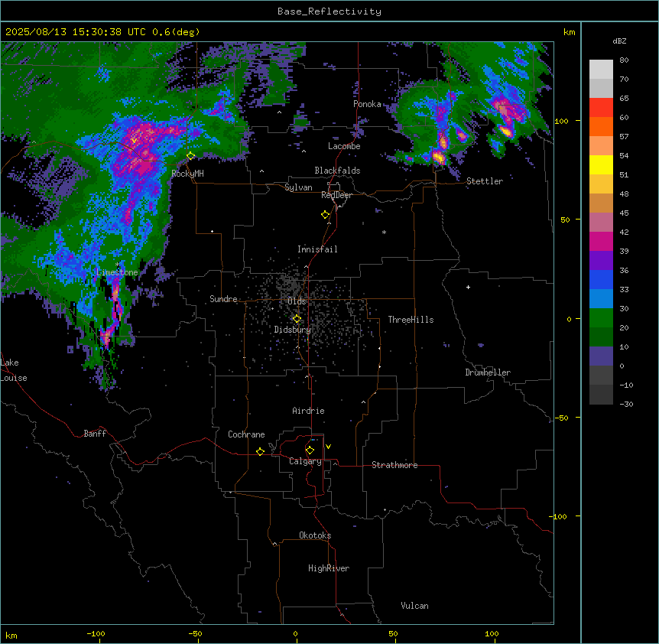Click the Vulcan town label
659x644 pixels.
[414, 606]
